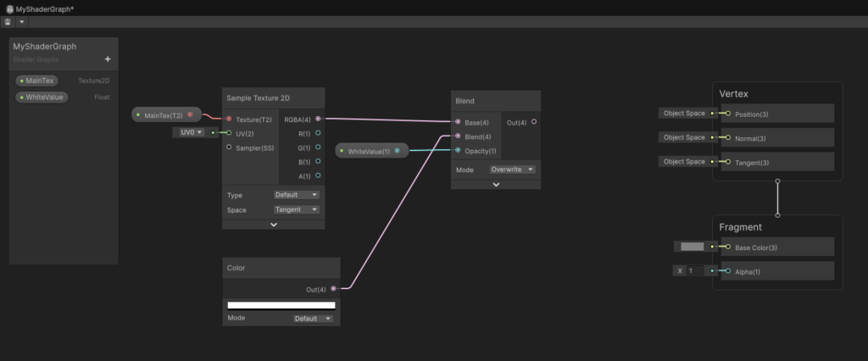Click the Opacity(1) input port
The height and width of the screenshot is (361, 868).
[x=458, y=151]
